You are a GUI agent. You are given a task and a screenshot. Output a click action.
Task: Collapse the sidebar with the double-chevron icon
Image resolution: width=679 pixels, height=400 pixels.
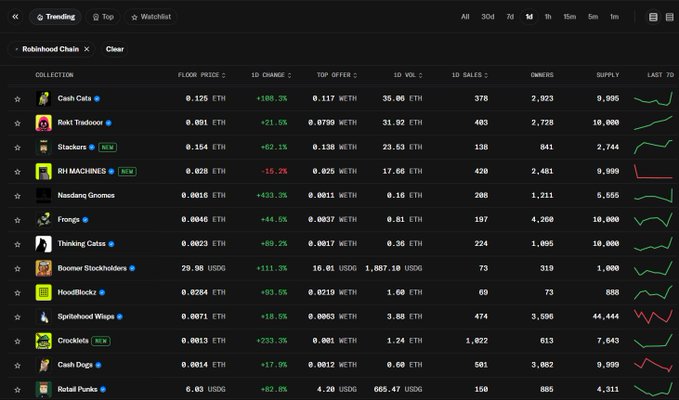(x=16, y=17)
